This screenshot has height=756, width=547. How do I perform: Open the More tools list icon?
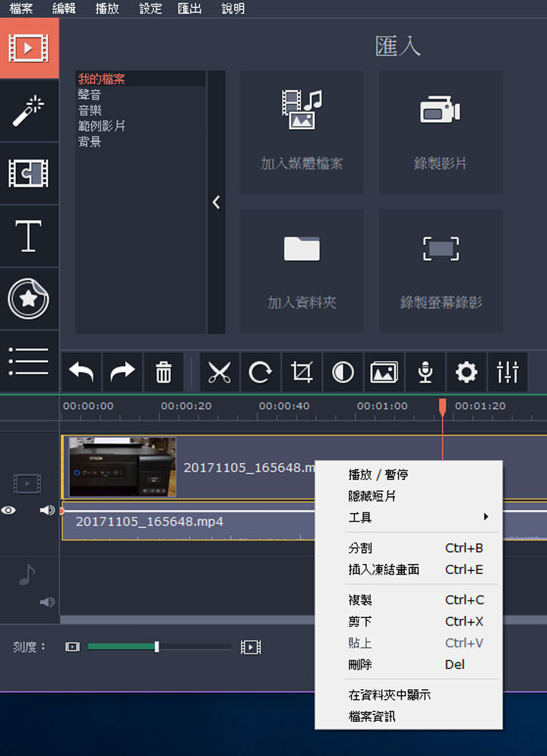29,361
